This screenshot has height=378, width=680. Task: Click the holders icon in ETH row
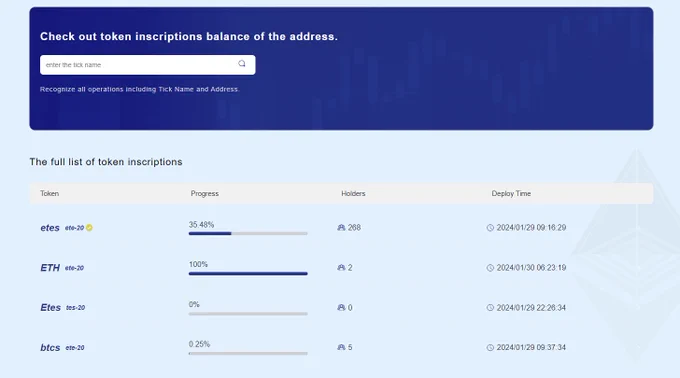tap(341, 267)
